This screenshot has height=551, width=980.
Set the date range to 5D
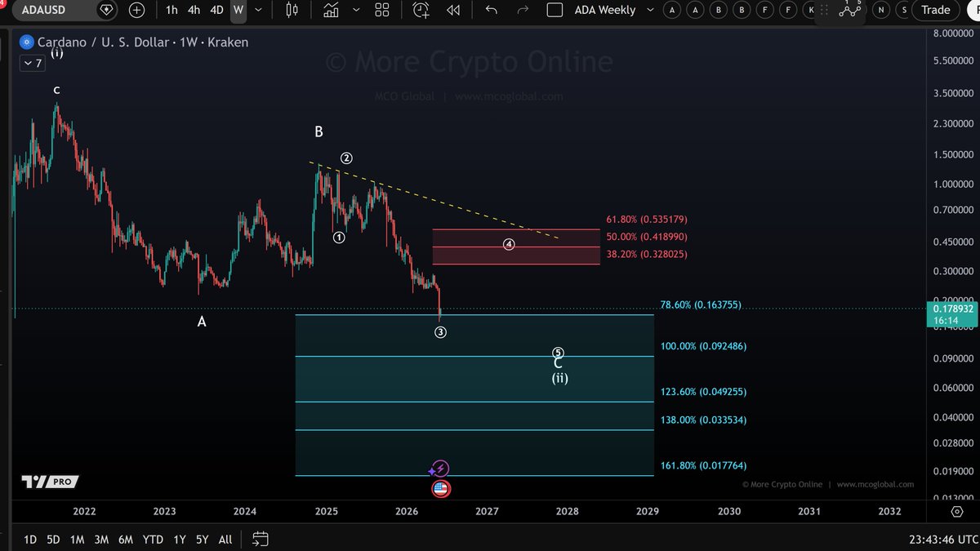pos(53,540)
